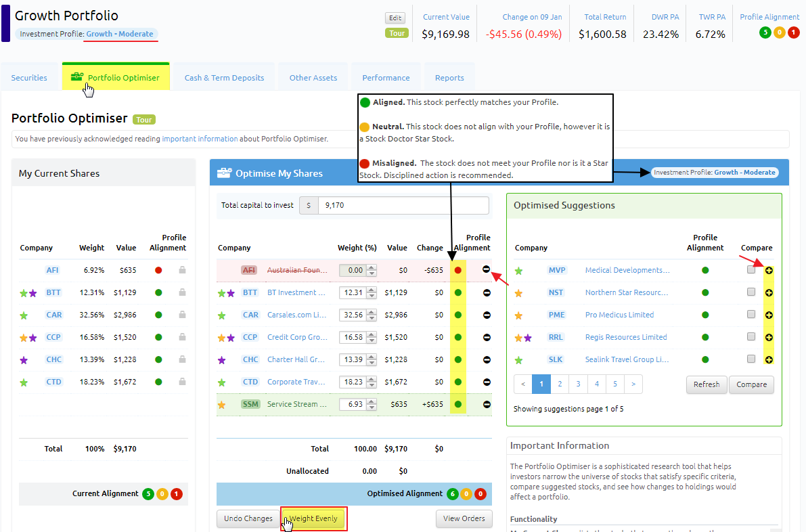Go to suggestions page 2

tap(560, 384)
